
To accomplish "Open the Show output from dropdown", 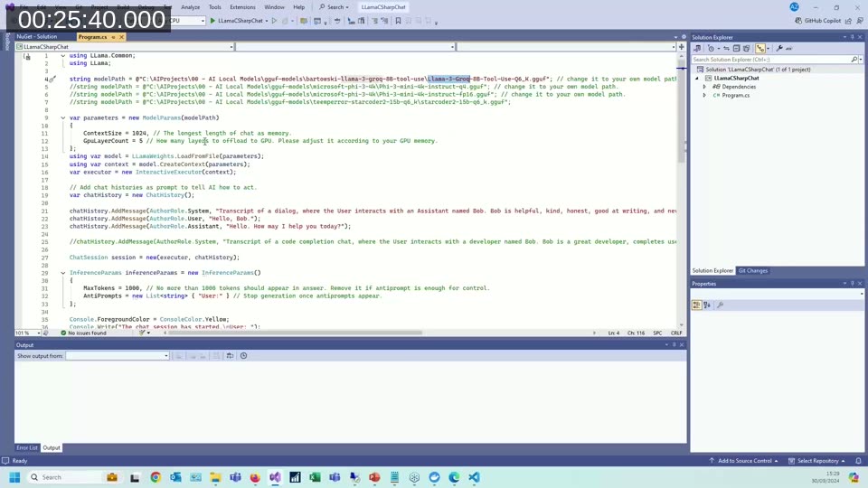I will click(x=118, y=356).
